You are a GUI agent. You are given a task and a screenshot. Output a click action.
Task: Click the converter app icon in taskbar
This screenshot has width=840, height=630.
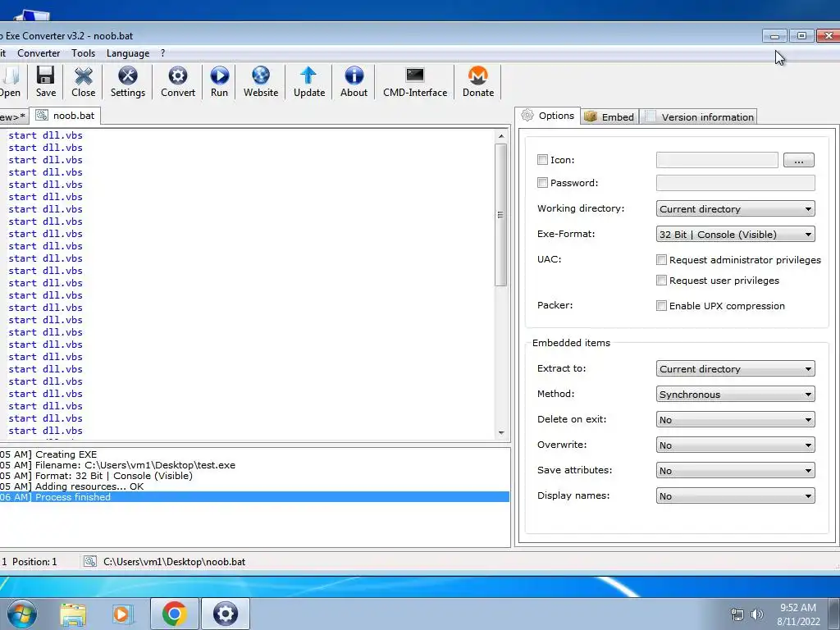coord(226,614)
